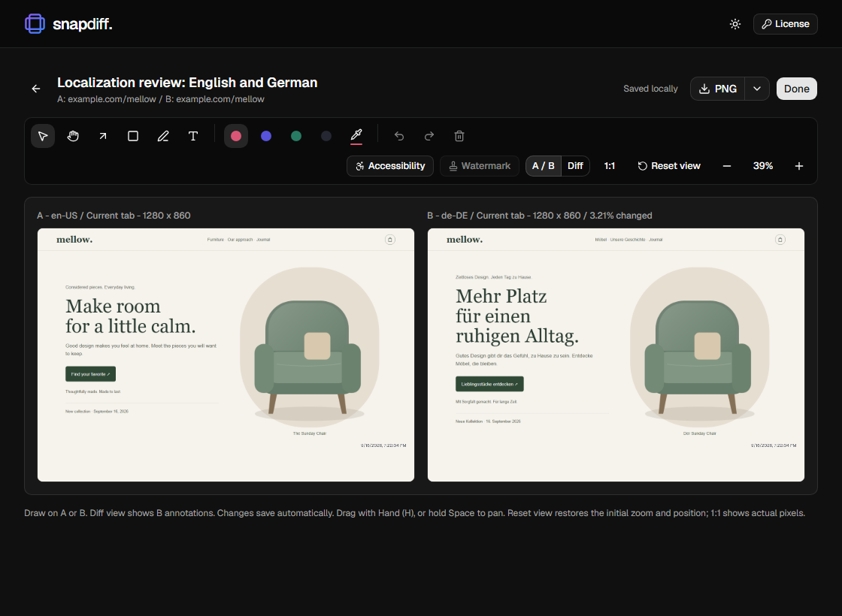Viewport: 842px width, 616px height.
Task: Click the eyedropper color picker icon
Action: [356, 136]
